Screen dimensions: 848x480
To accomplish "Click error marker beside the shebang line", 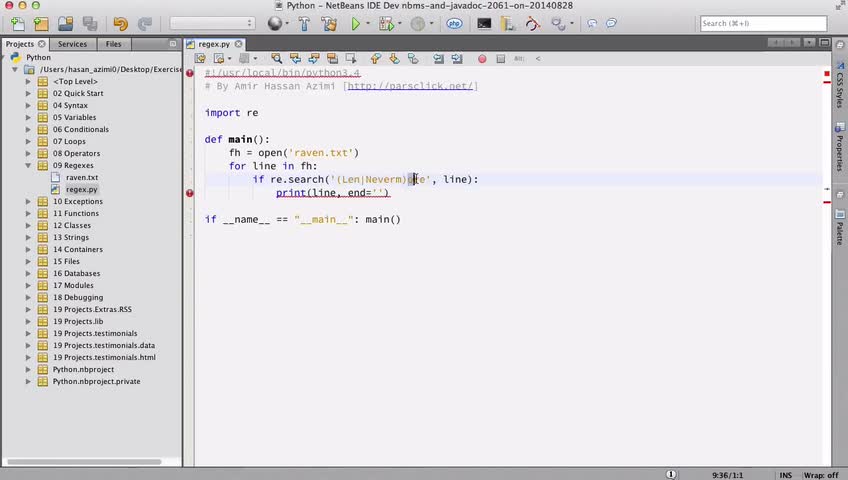I will click(190, 73).
